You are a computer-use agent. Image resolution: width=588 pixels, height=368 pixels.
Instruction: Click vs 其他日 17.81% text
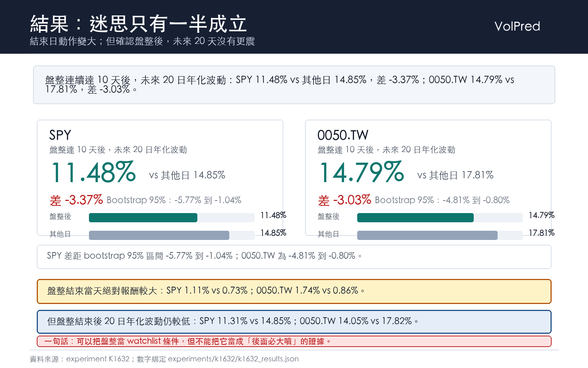point(455,175)
